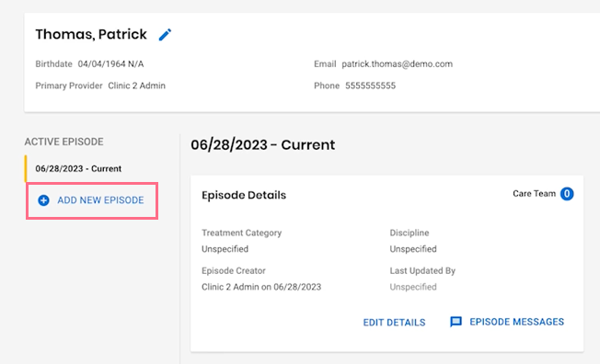Click the Episode Details title
This screenshot has width=600, height=364.
tap(244, 195)
